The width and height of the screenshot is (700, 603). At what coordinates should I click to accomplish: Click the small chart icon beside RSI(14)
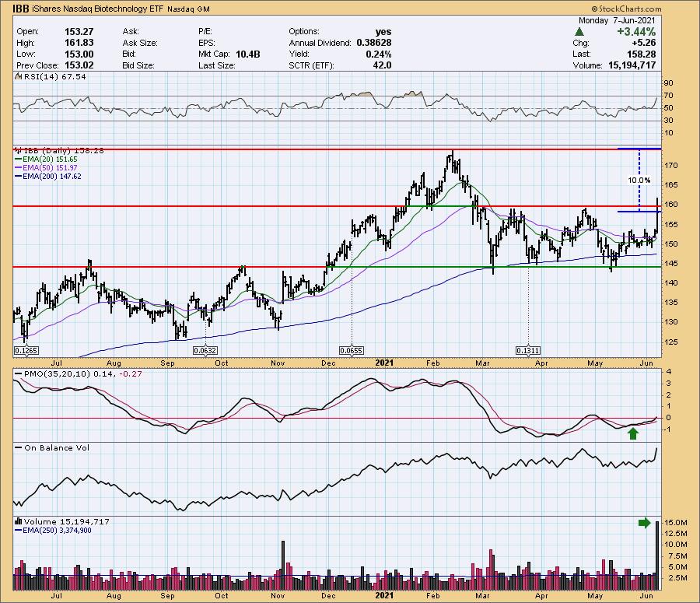point(19,76)
